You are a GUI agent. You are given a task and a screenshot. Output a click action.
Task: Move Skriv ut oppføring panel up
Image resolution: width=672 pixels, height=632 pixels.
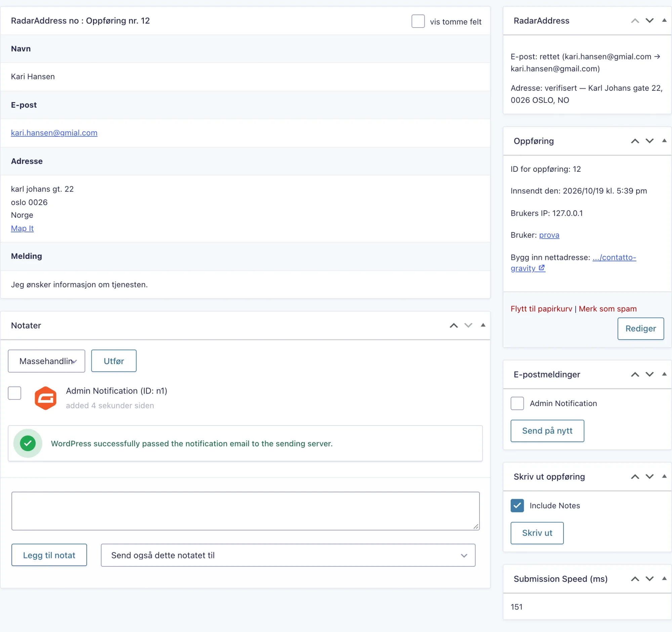coord(635,476)
